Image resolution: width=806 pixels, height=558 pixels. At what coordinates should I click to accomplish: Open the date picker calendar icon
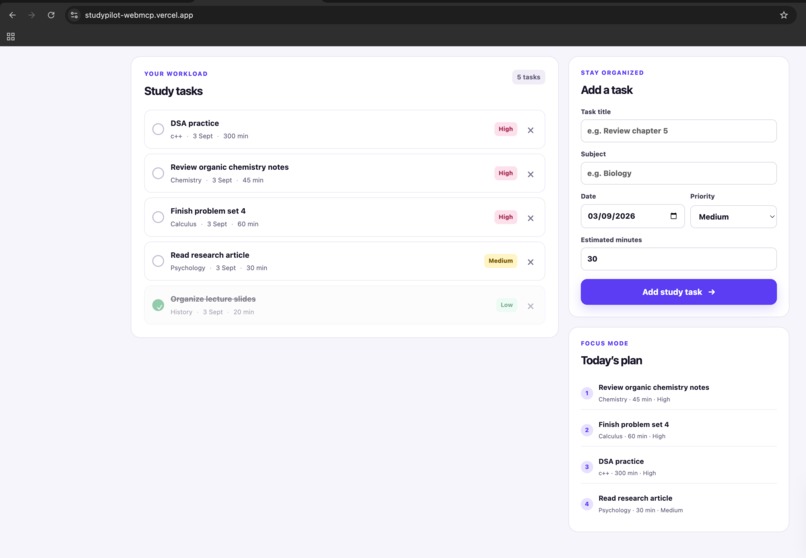tap(673, 216)
